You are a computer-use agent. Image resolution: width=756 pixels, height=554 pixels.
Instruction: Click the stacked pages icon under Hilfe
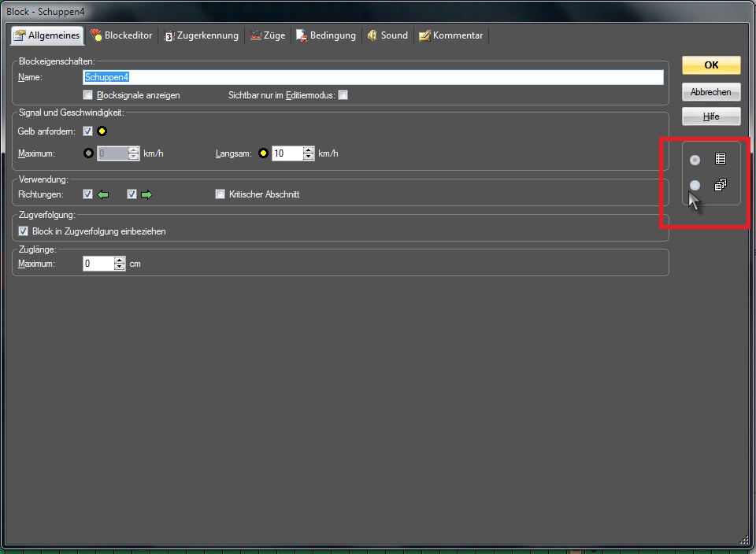tap(720, 186)
